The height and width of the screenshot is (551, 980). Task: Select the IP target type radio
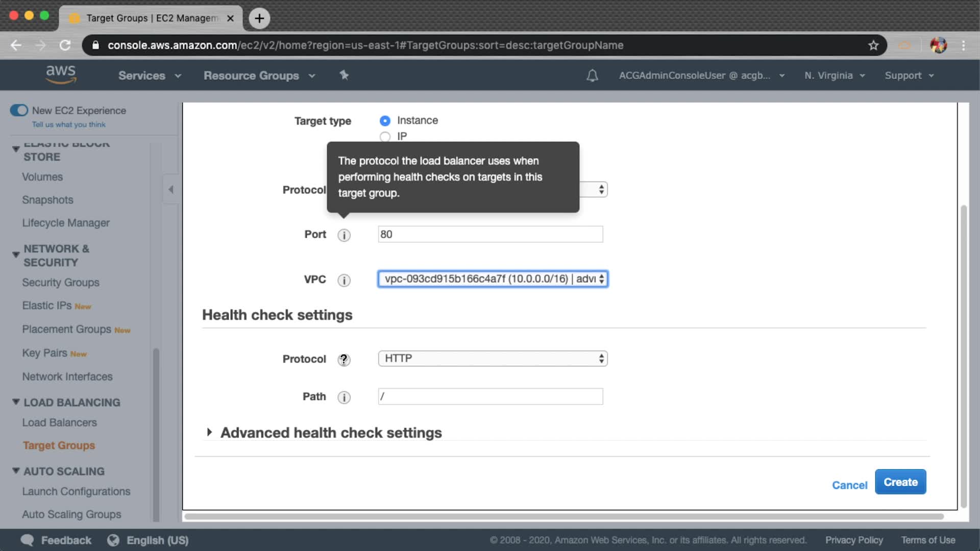[x=385, y=137]
